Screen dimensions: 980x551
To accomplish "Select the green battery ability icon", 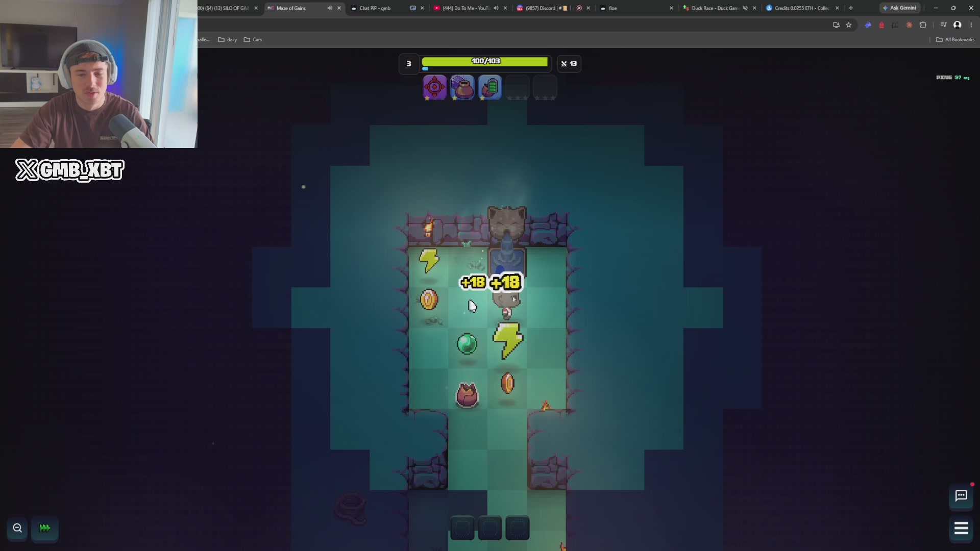I will pyautogui.click(x=490, y=87).
